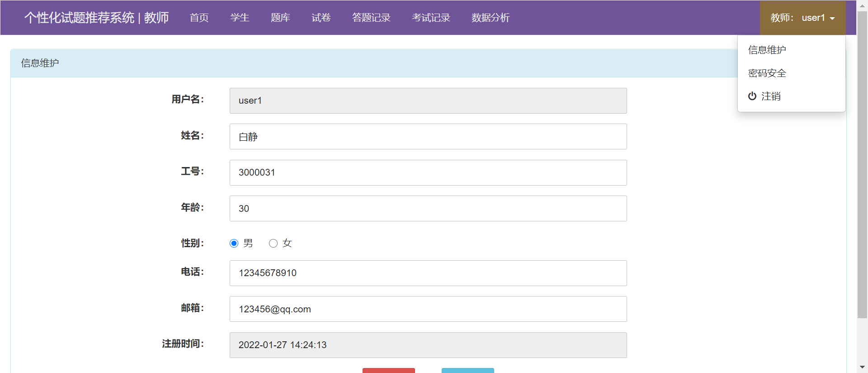
Task: Click the 注册时间: label
Action: (x=183, y=344)
